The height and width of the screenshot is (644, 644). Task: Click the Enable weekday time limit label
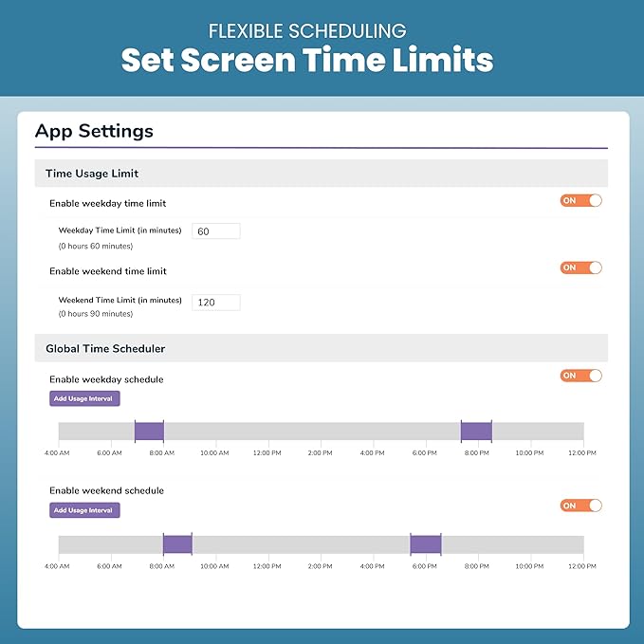(x=107, y=203)
